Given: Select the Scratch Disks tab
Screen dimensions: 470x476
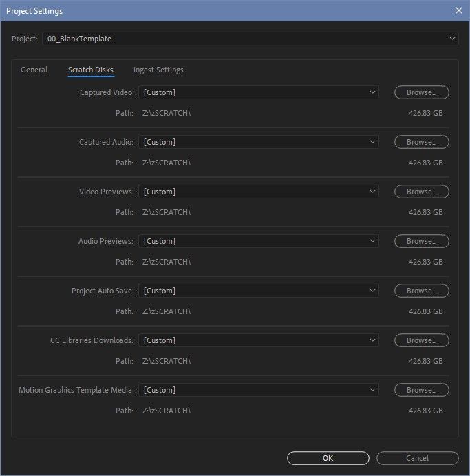Looking at the screenshot, I should (91, 70).
